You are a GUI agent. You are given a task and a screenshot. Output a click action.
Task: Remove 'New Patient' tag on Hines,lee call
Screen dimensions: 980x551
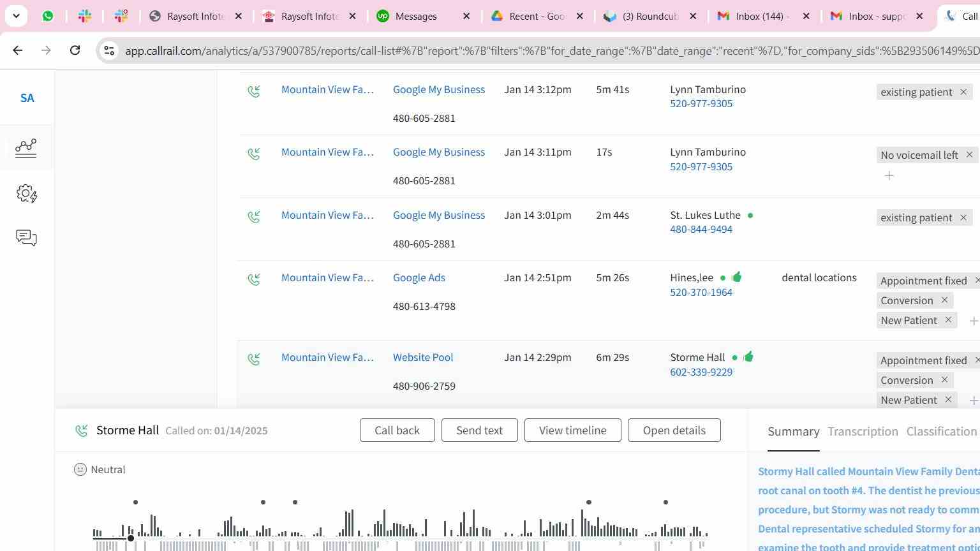click(948, 320)
